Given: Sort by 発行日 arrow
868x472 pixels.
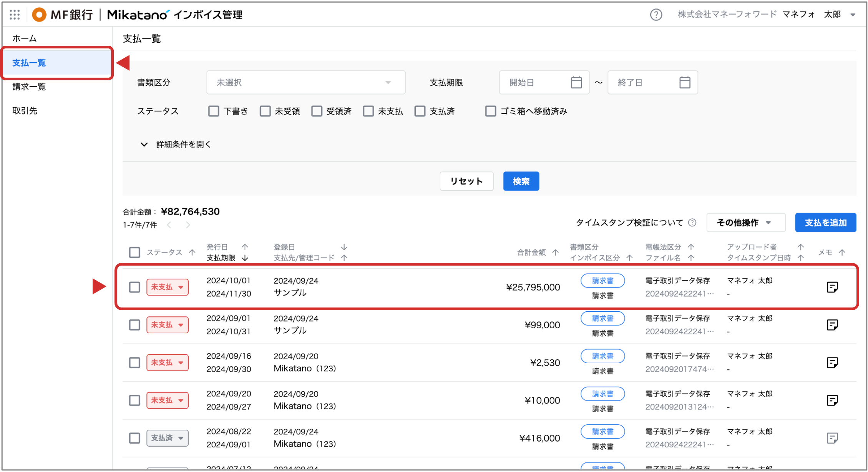Looking at the screenshot, I should pyautogui.click(x=245, y=247).
